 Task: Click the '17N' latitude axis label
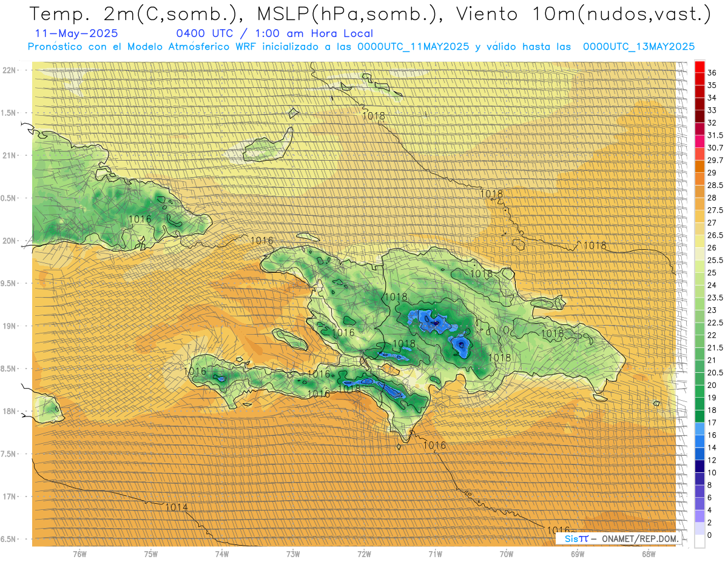[10, 497]
